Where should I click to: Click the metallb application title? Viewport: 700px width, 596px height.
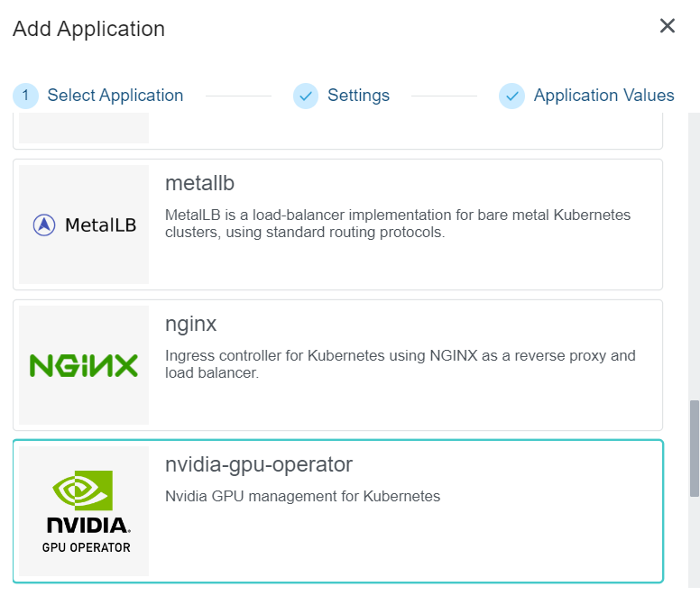coord(199,183)
